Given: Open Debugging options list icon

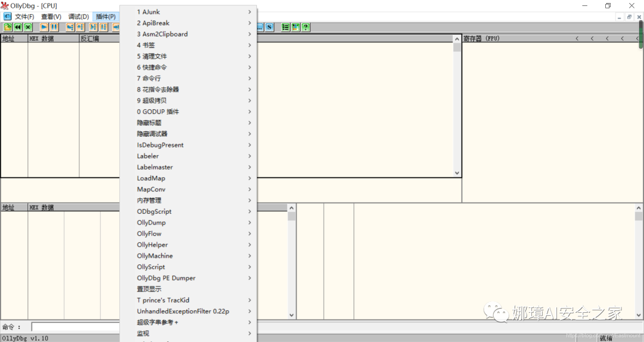Looking at the screenshot, I should point(286,27).
